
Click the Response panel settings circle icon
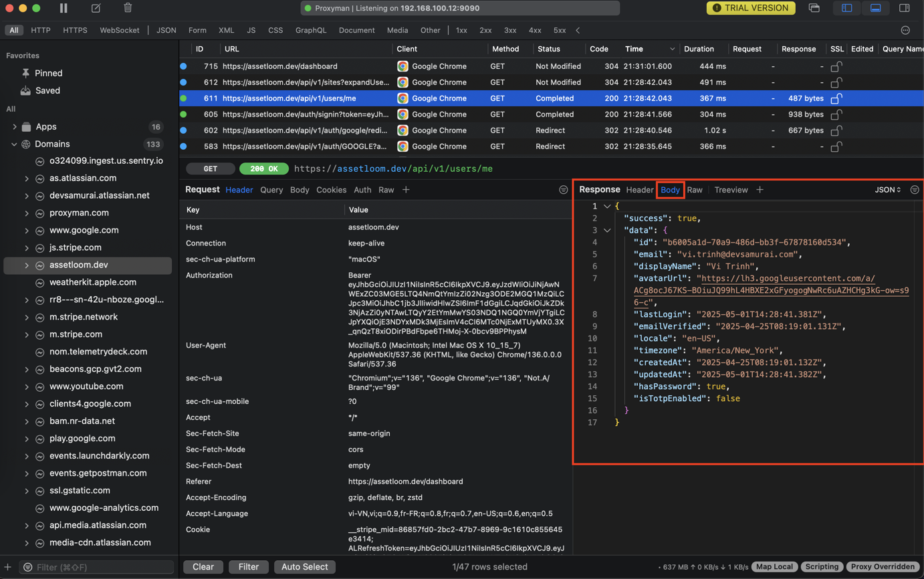[x=915, y=190]
